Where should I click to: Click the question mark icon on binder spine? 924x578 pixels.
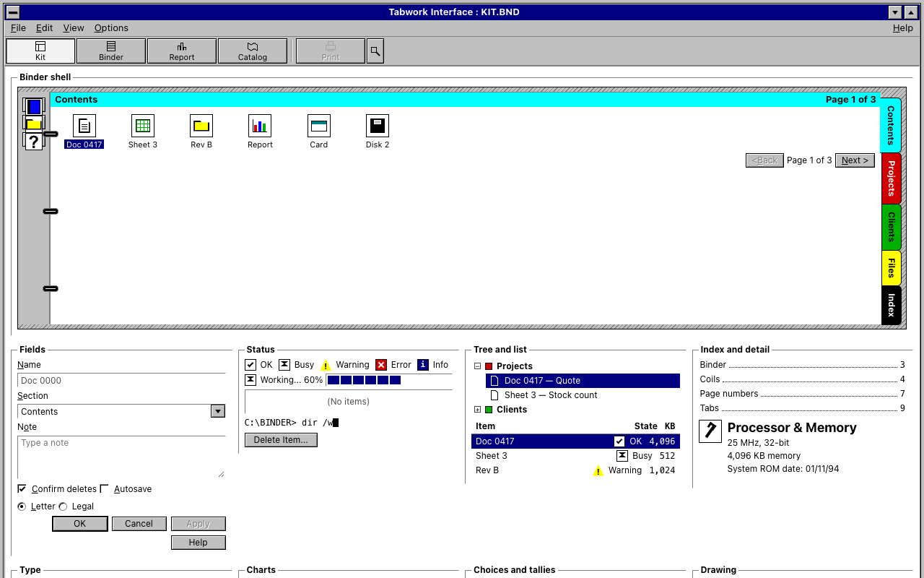click(34, 142)
